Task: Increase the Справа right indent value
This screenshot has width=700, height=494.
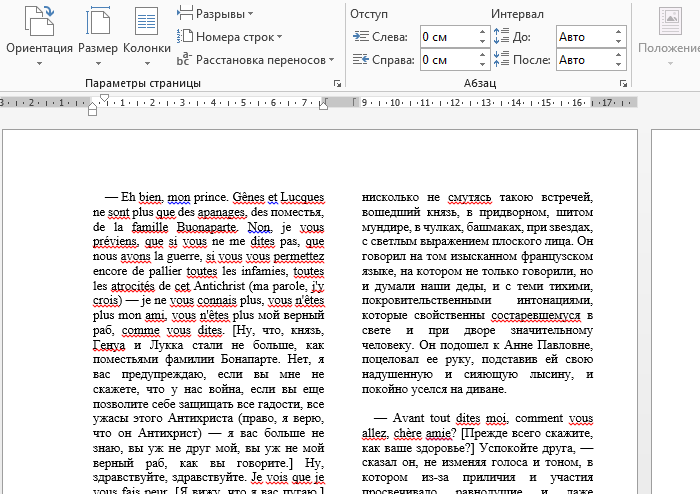Action: click(483, 55)
